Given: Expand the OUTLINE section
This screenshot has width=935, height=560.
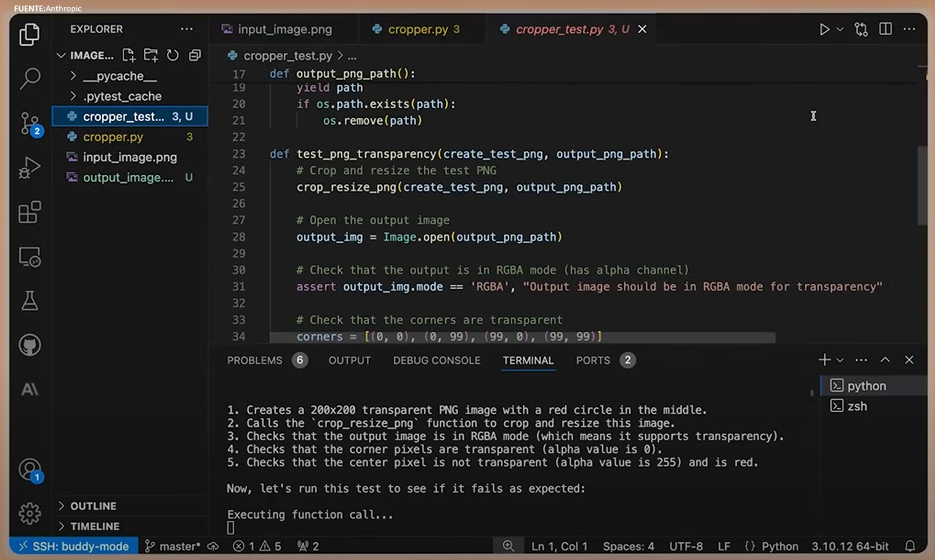Looking at the screenshot, I should [x=93, y=506].
